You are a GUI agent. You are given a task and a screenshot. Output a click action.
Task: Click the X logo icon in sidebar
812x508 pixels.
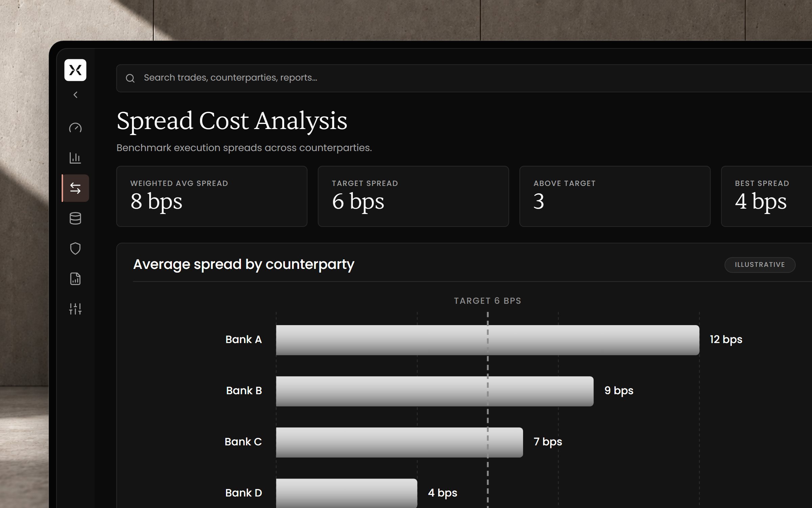(x=75, y=70)
